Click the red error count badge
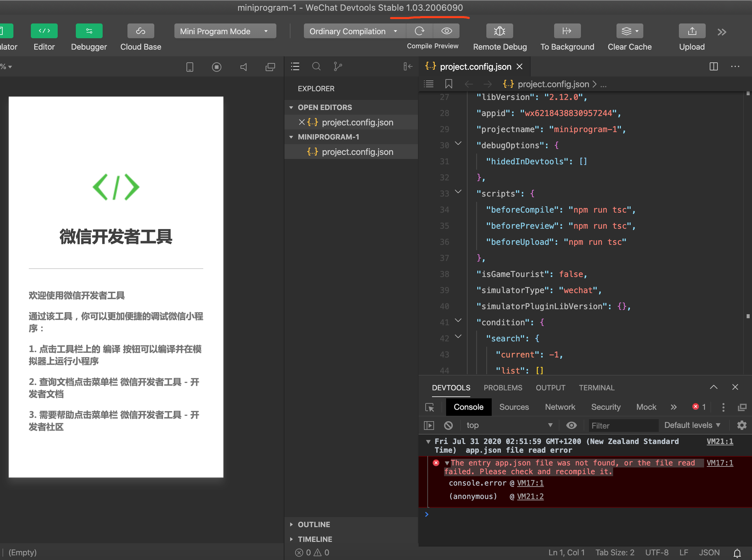 pos(699,407)
